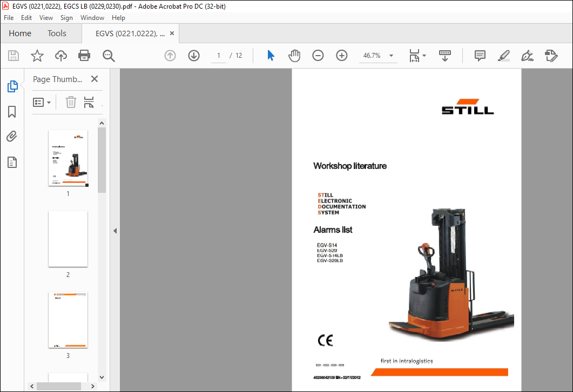The image size is (573, 392).
Task: Click the thumbnail horizontal scrollbar thumb
Action: (x=59, y=386)
